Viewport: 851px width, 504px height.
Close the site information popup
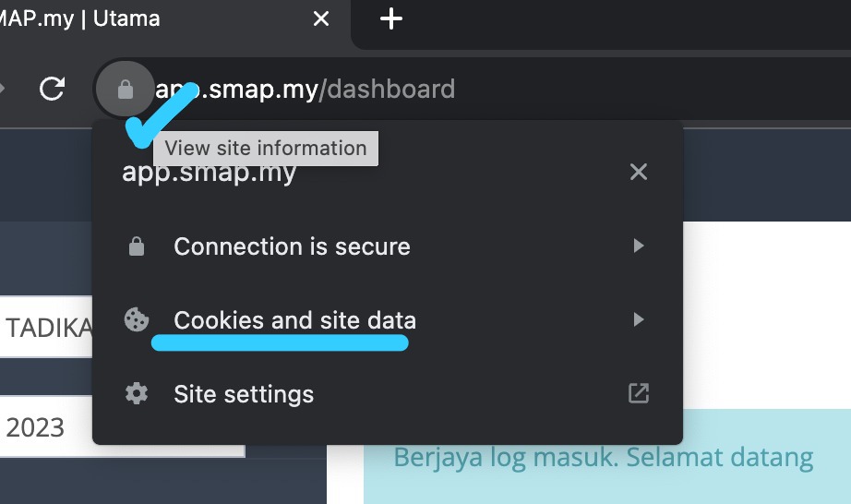point(639,172)
